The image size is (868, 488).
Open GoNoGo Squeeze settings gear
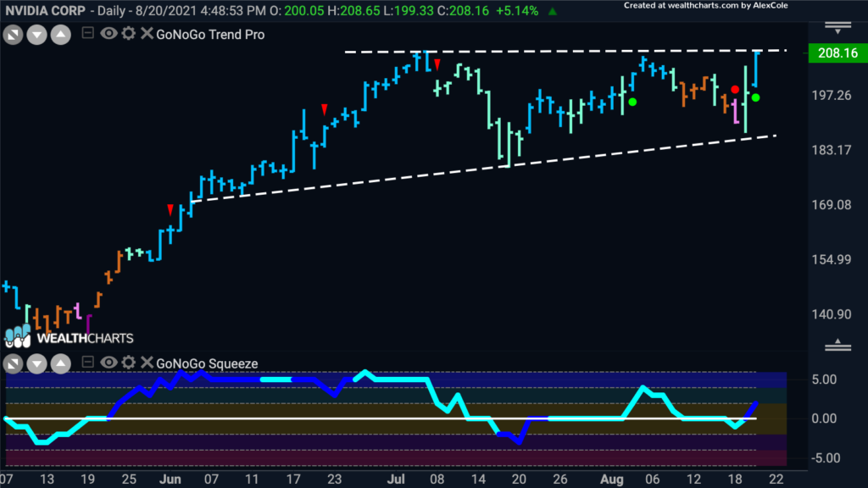[129, 363]
